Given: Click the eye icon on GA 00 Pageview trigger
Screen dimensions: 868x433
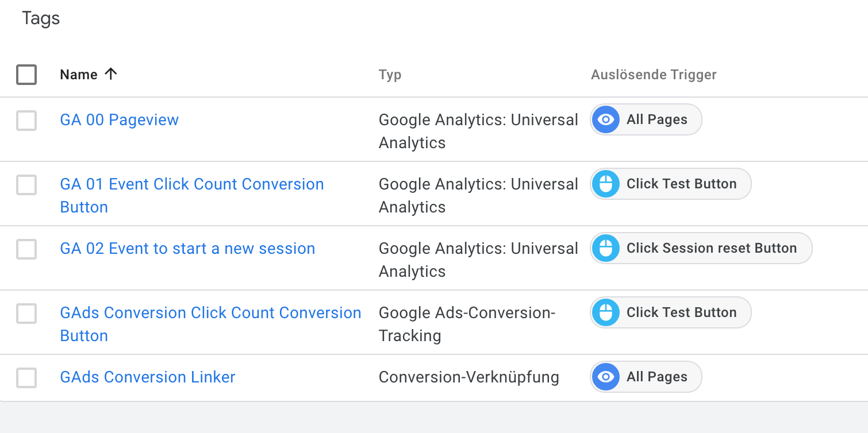Looking at the screenshot, I should (605, 120).
